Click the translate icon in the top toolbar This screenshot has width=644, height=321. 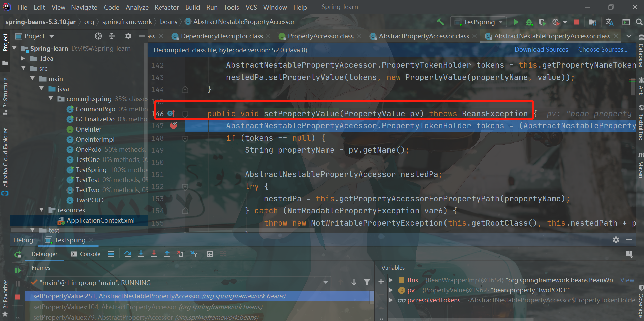coord(609,22)
